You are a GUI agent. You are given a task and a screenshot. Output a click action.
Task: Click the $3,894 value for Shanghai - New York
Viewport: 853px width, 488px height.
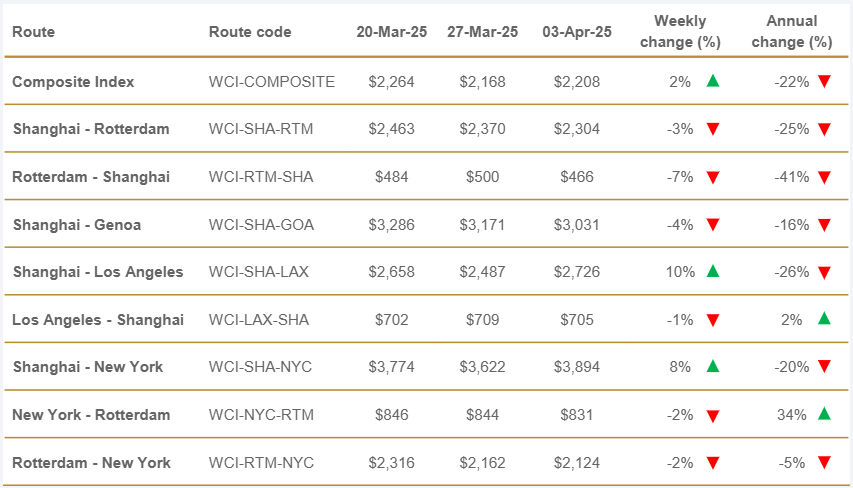click(577, 367)
